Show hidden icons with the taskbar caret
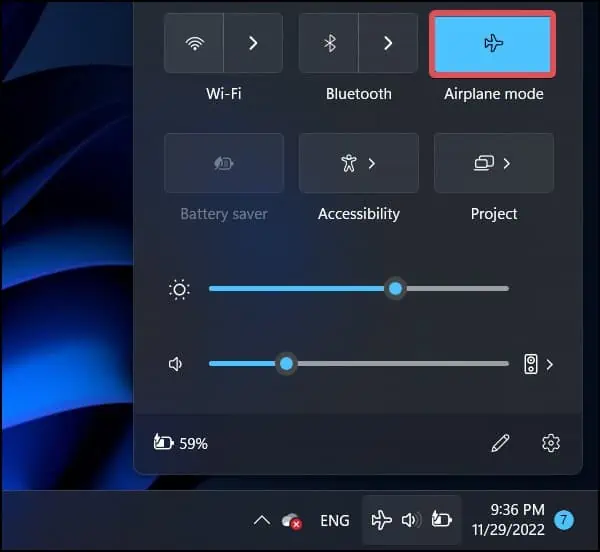 262,520
